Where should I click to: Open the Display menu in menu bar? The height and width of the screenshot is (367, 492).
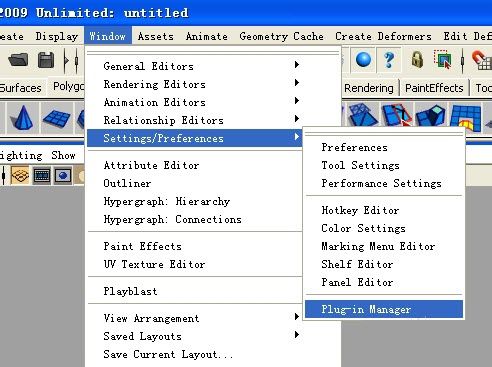pos(57,36)
